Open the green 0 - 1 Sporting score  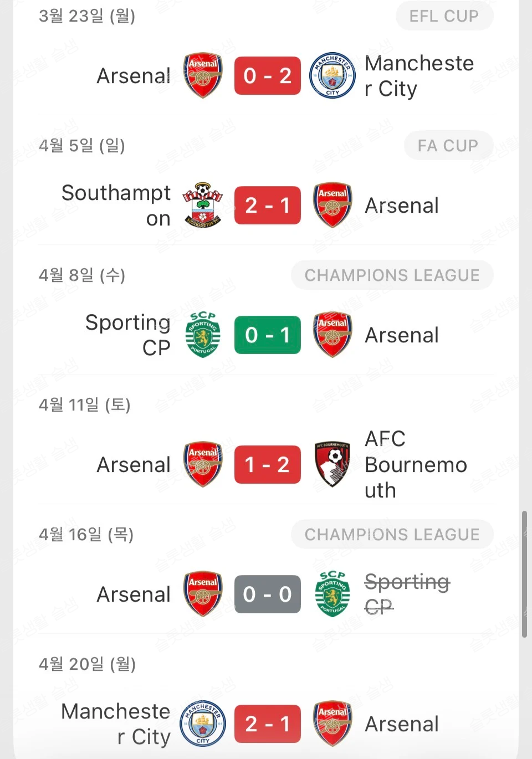pos(267,335)
